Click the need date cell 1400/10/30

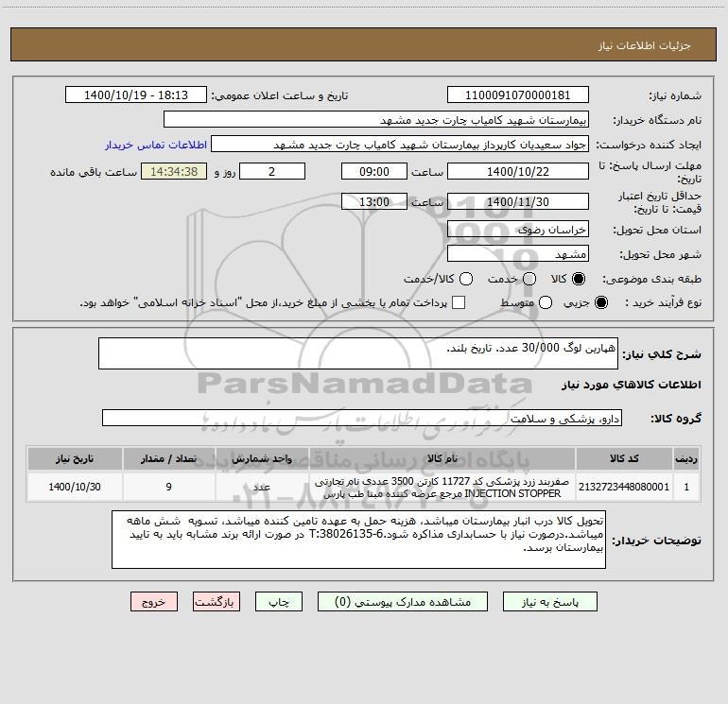[75, 487]
